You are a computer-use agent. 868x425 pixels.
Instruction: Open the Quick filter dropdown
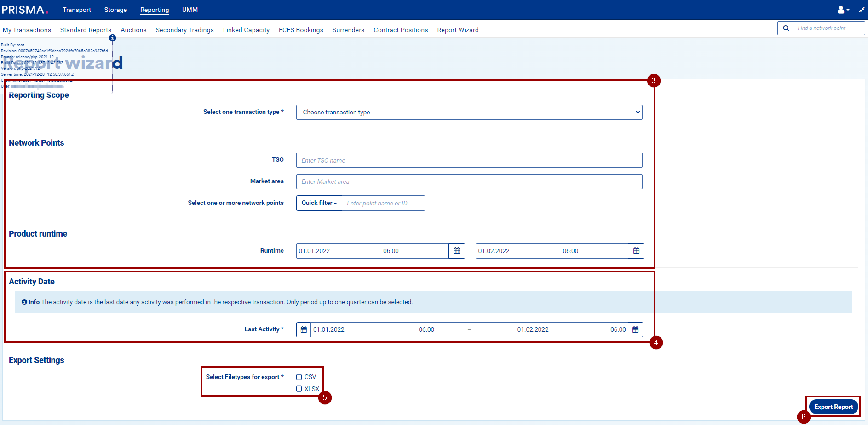(x=319, y=203)
